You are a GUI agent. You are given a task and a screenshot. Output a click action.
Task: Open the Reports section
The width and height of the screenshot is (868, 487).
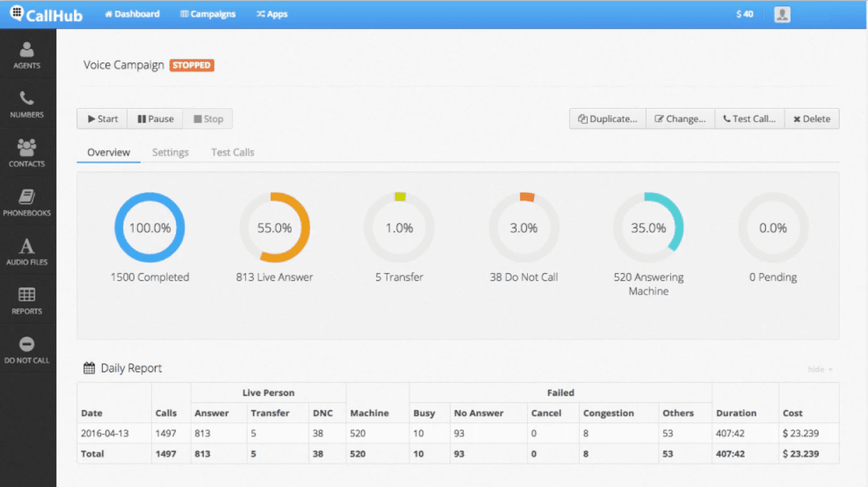click(27, 301)
